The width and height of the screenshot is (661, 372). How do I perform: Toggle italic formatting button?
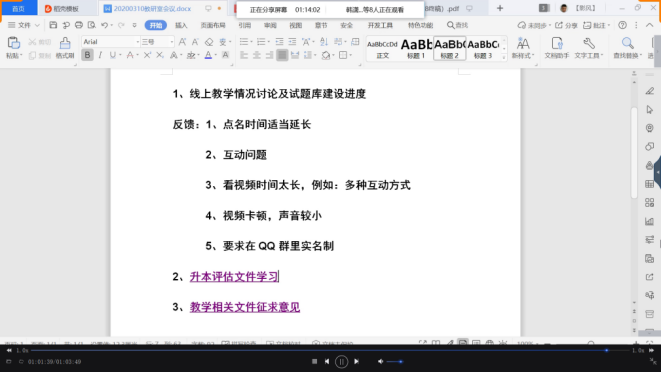pyautogui.click(x=100, y=55)
